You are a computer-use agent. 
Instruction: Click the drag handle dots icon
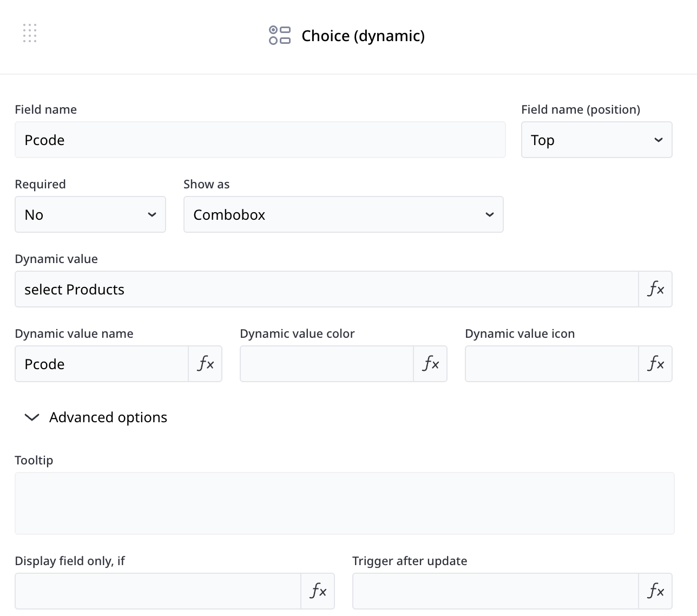30,33
